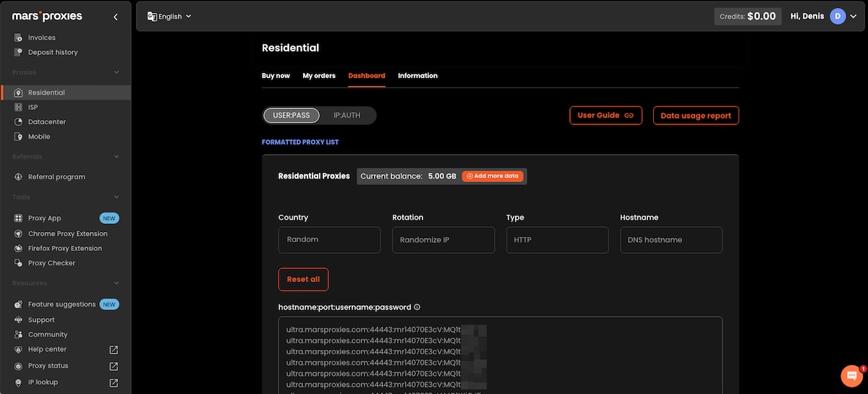Click the NEW badge beside Feature suggestions
Screen dimensions: 868x394
(x=109, y=304)
